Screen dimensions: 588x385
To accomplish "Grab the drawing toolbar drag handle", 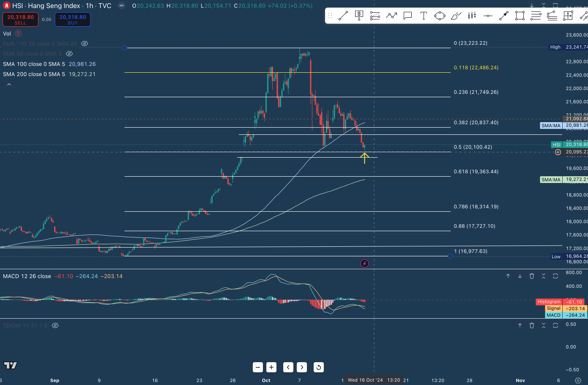I will [x=330, y=16].
